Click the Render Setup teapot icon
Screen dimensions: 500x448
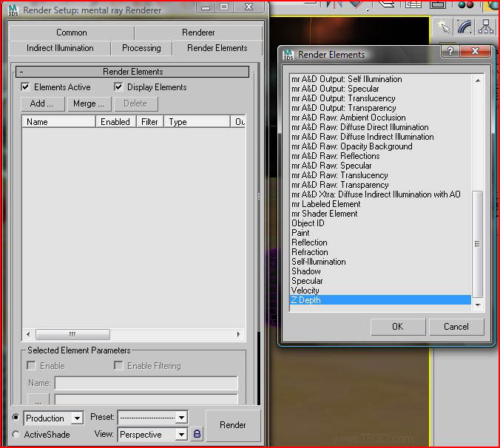tap(493, 5)
